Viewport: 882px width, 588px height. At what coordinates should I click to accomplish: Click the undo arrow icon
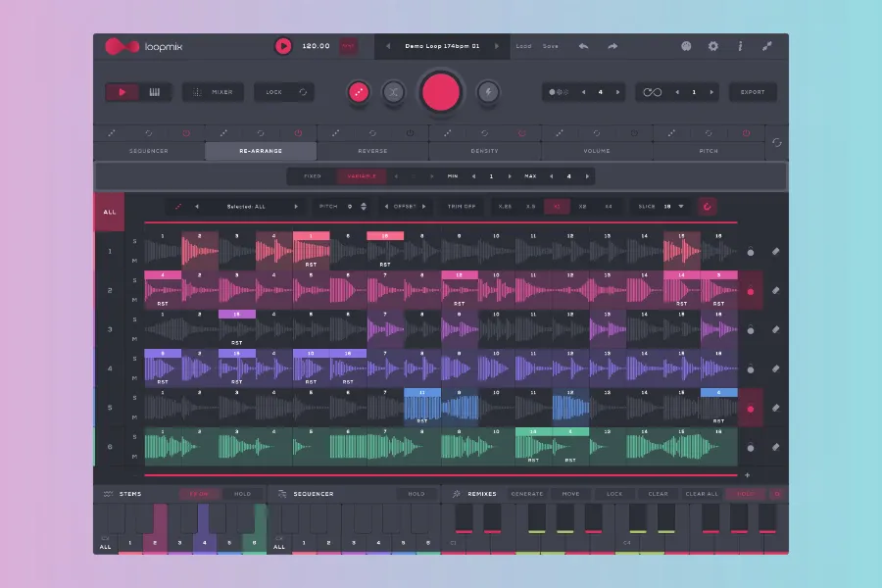[x=583, y=46]
